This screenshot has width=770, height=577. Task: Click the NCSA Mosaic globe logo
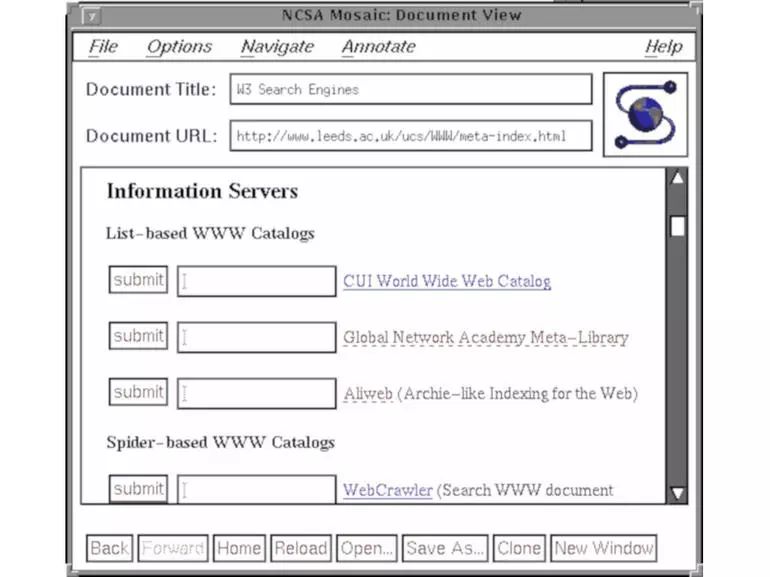pos(645,114)
